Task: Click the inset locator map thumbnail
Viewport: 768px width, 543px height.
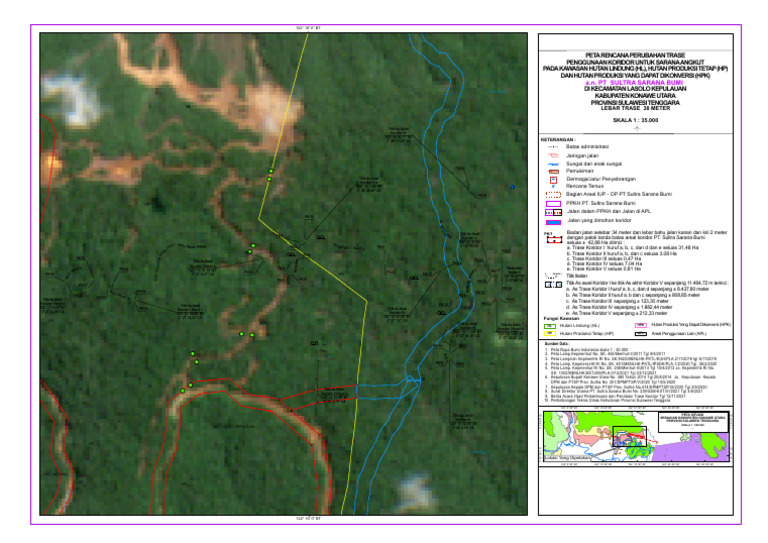Action: pyautogui.click(x=636, y=436)
